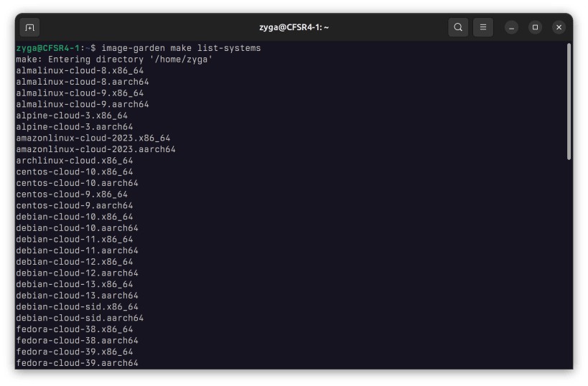
Task: Select almalinux-cloud-8.aarch64 line
Action: (83, 82)
